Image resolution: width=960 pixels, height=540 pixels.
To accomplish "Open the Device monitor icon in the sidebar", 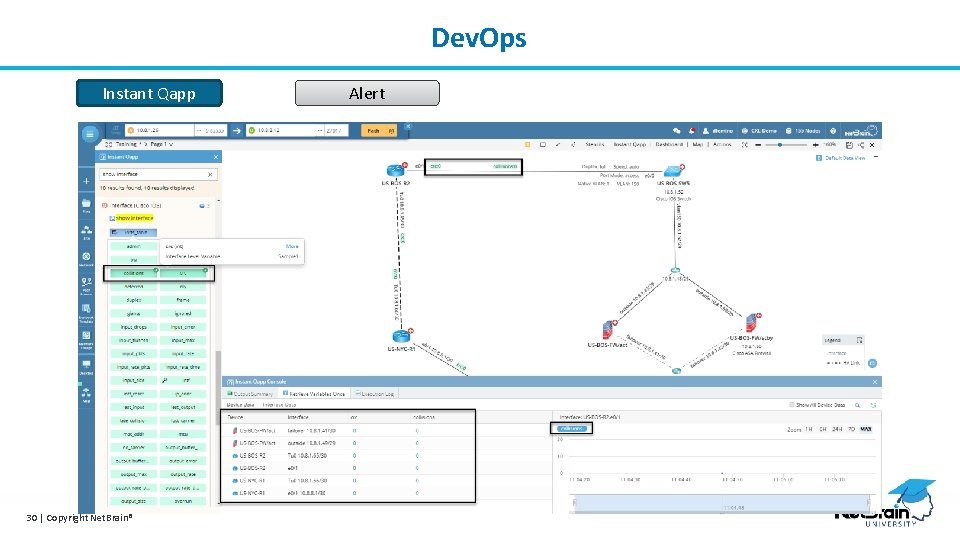I will pyautogui.click(x=86, y=365).
